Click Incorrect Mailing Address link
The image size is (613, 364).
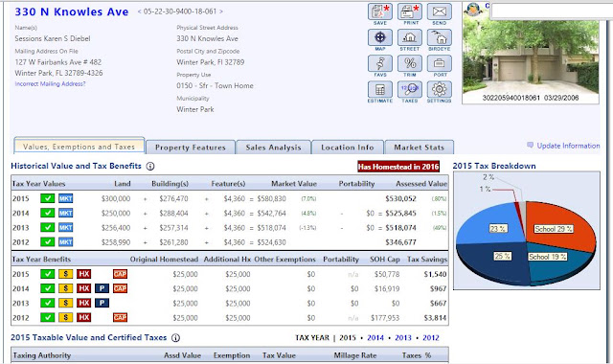(50, 83)
